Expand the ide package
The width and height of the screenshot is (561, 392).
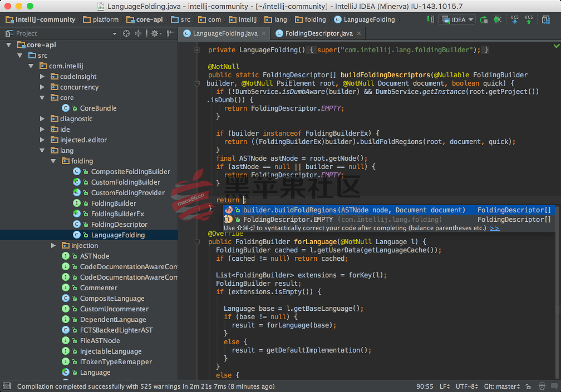coord(42,130)
